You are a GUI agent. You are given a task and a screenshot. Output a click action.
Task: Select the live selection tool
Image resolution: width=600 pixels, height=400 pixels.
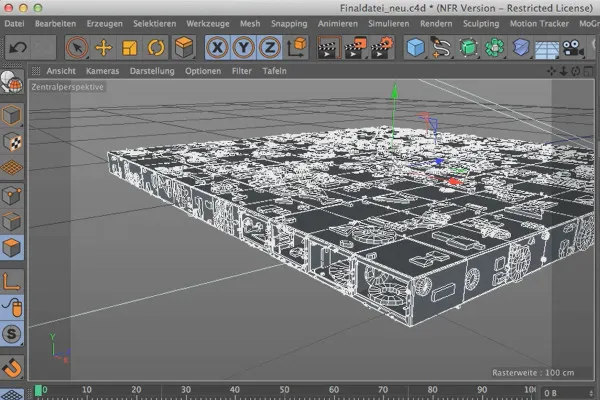coord(77,48)
